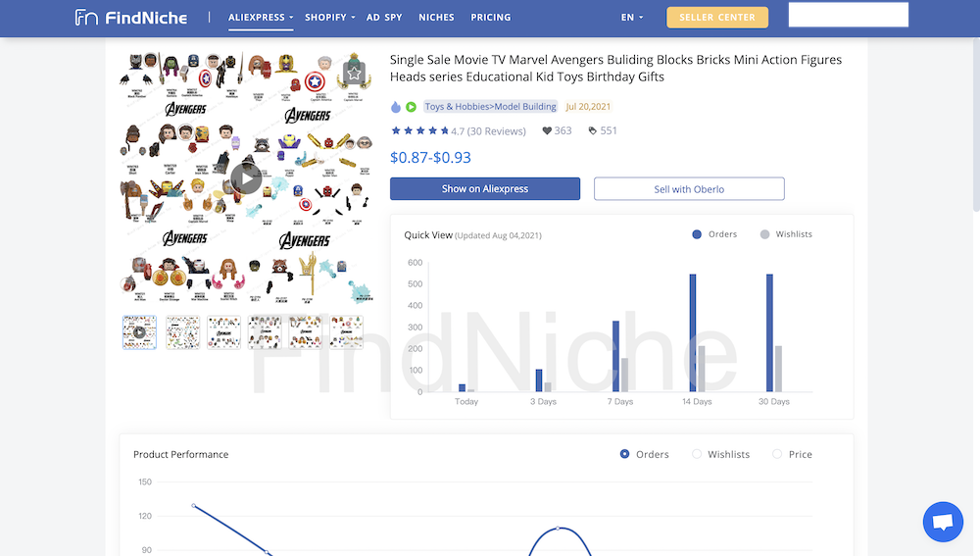Click the SELLER CENTER button
The width and height of the screenshot is (980, 556).
pos(717,17)
